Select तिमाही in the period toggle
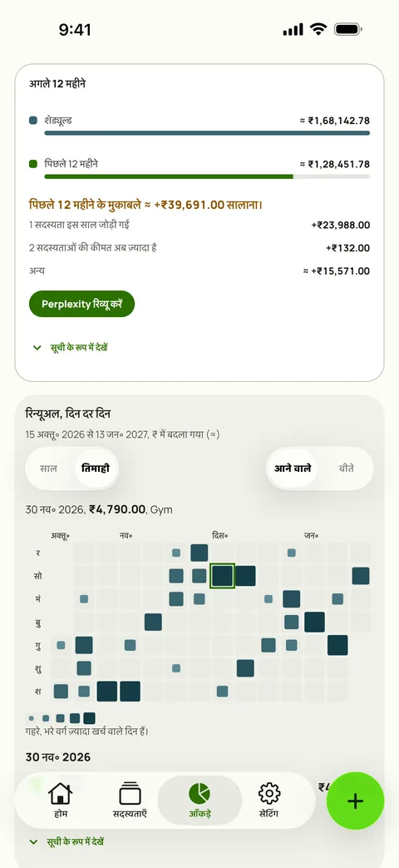 (x=96, y=469)
